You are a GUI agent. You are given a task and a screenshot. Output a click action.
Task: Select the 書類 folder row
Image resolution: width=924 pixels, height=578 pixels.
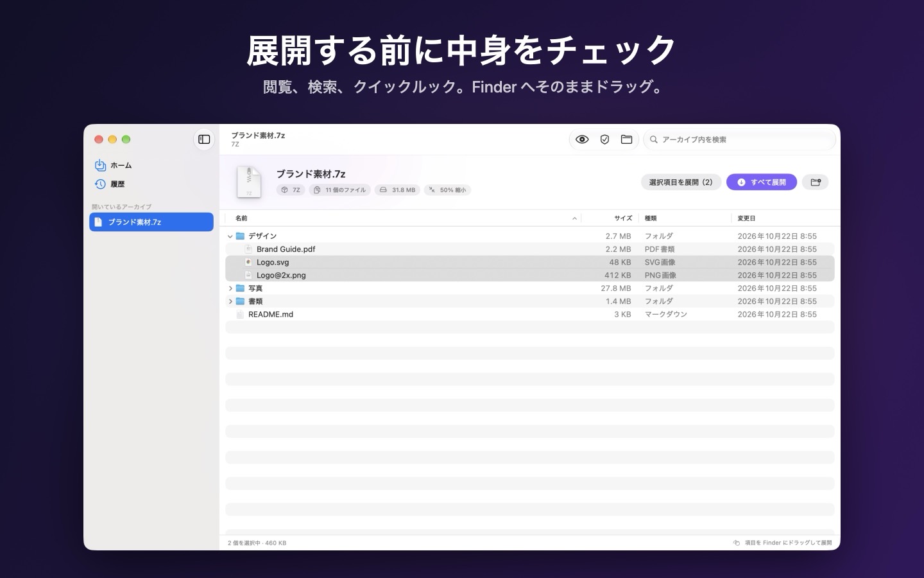pos(530,301)
